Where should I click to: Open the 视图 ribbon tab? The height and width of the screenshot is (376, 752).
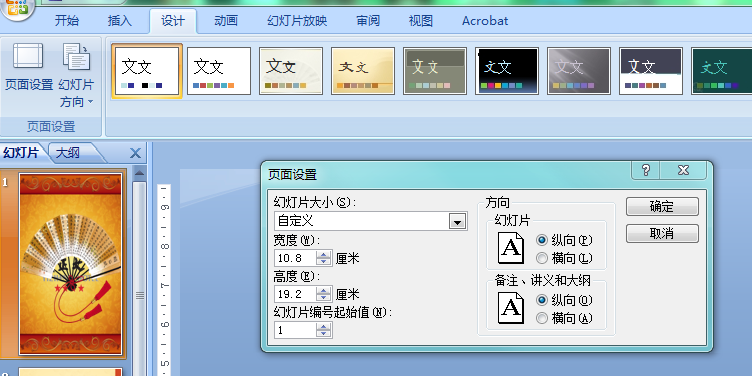coord(421,21)
